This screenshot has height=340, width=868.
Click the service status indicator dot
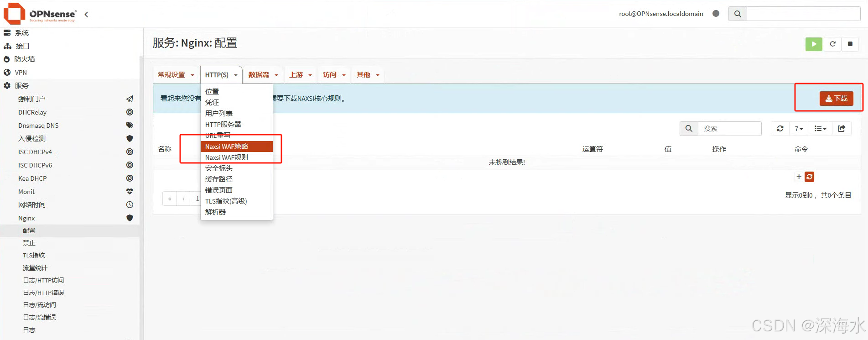point(716,14)
